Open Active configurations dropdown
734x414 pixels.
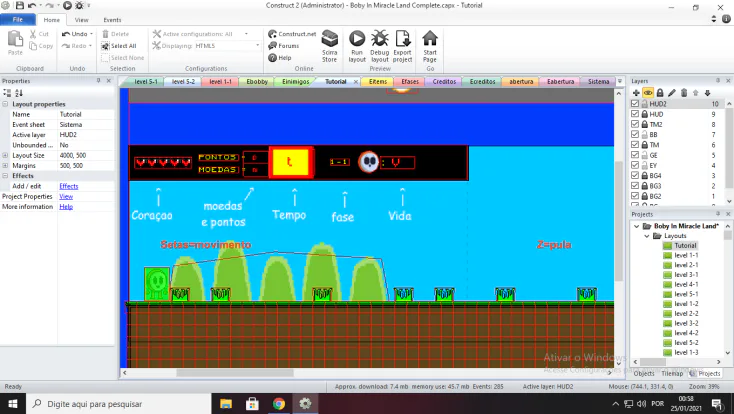coord(246,34)
